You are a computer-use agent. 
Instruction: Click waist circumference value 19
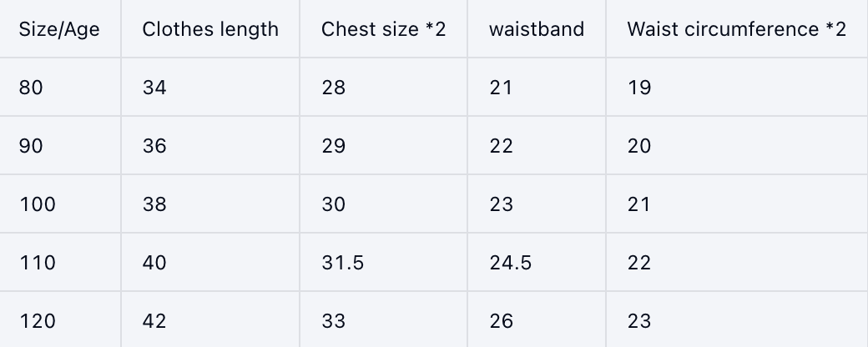[639, 88]
